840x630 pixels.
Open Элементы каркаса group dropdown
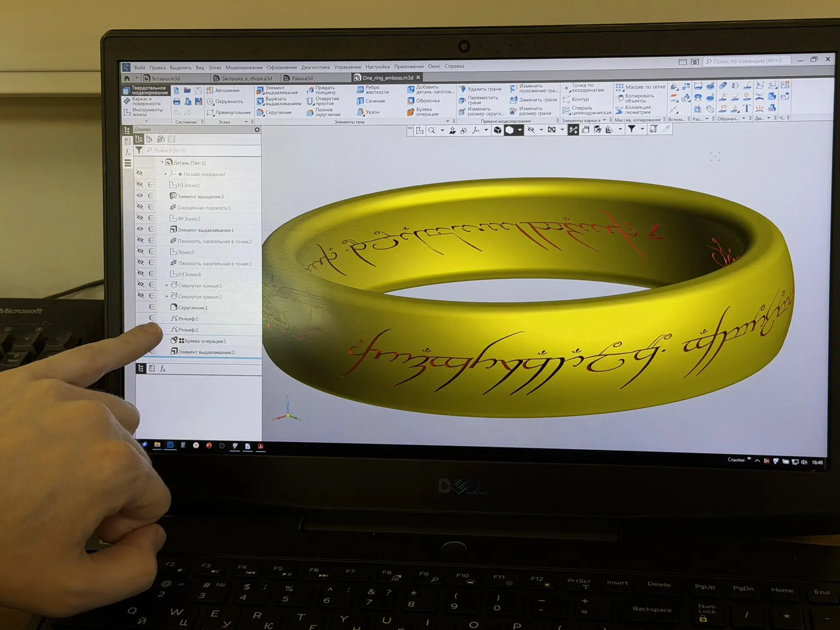604,120
